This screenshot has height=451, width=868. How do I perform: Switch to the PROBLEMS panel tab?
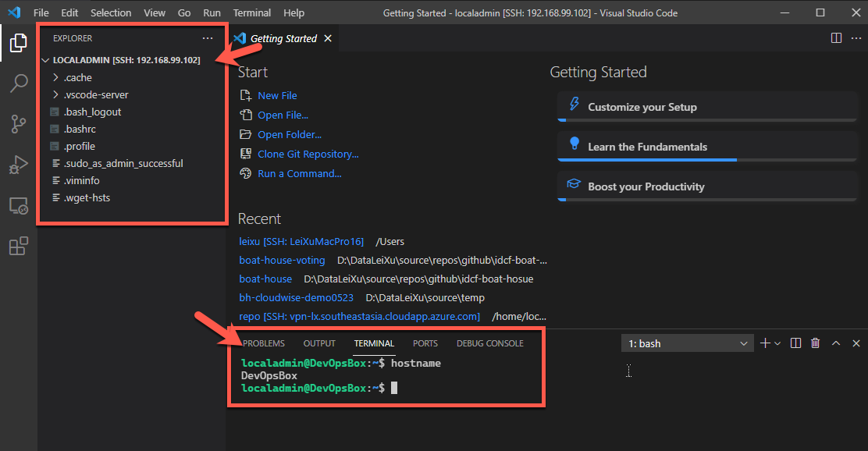click(264, 343)
